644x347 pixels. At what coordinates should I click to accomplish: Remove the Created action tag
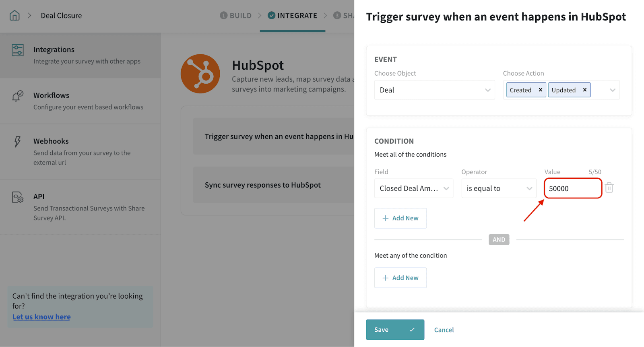541,90
